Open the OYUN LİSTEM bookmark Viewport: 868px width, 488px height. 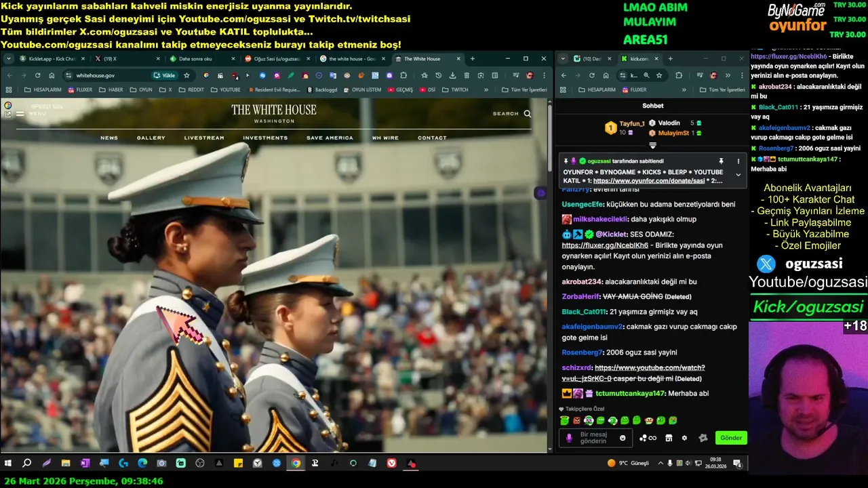(361, 89)
